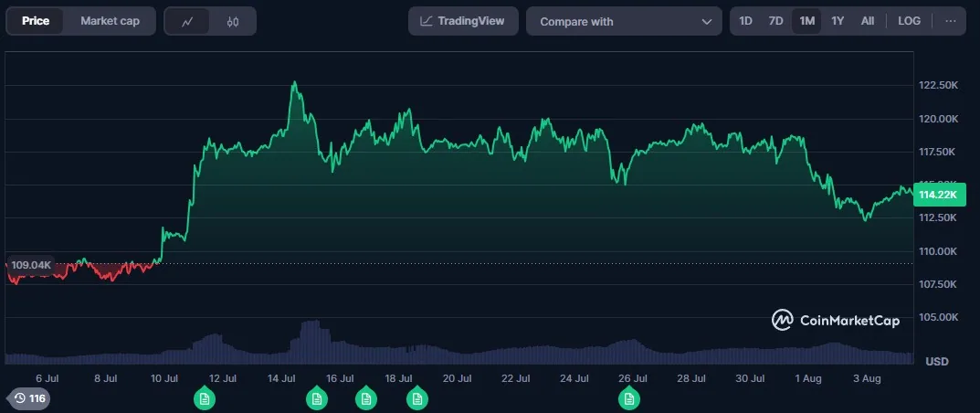Viewport: 980px width, 413px height.
Task: Toggle LOG scale on chart
Action: pyautogui.click(x=909, y=21)
